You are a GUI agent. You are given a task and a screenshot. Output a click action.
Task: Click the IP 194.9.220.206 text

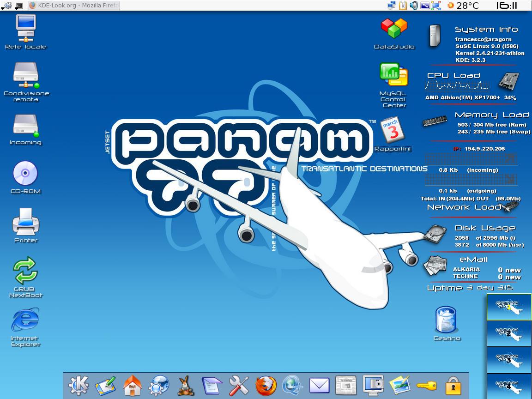pyautogui.click(x=479, y=149)
